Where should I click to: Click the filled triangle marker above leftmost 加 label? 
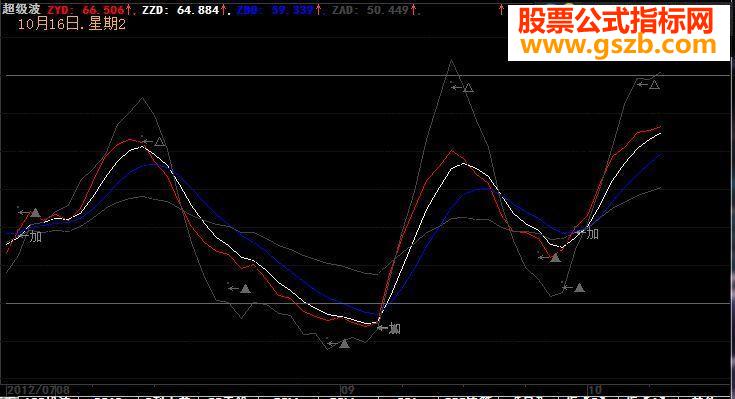tap(35, 213)
